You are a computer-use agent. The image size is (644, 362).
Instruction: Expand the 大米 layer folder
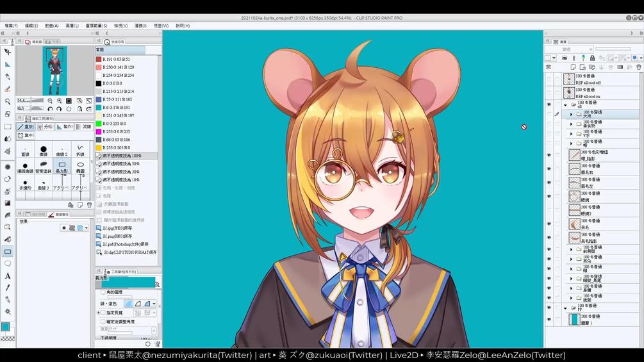(x=571, y=114)
